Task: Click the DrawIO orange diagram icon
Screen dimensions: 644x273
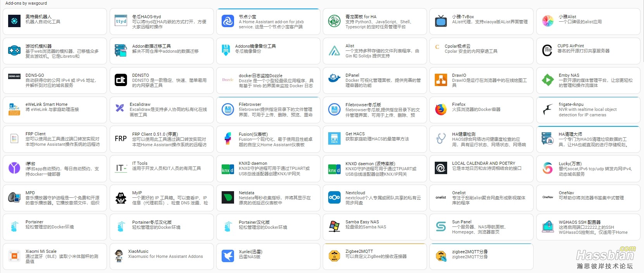Action: [x=441, y=80]
